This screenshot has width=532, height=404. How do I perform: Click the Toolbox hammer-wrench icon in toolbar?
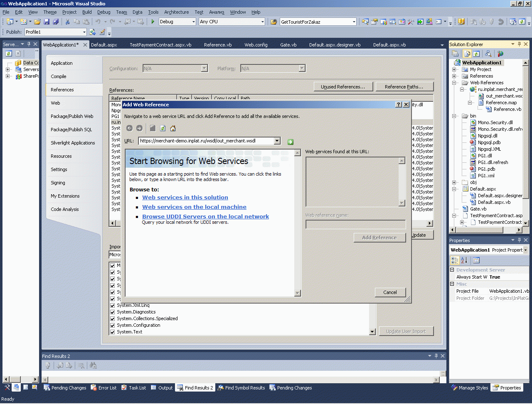point(411,22)
